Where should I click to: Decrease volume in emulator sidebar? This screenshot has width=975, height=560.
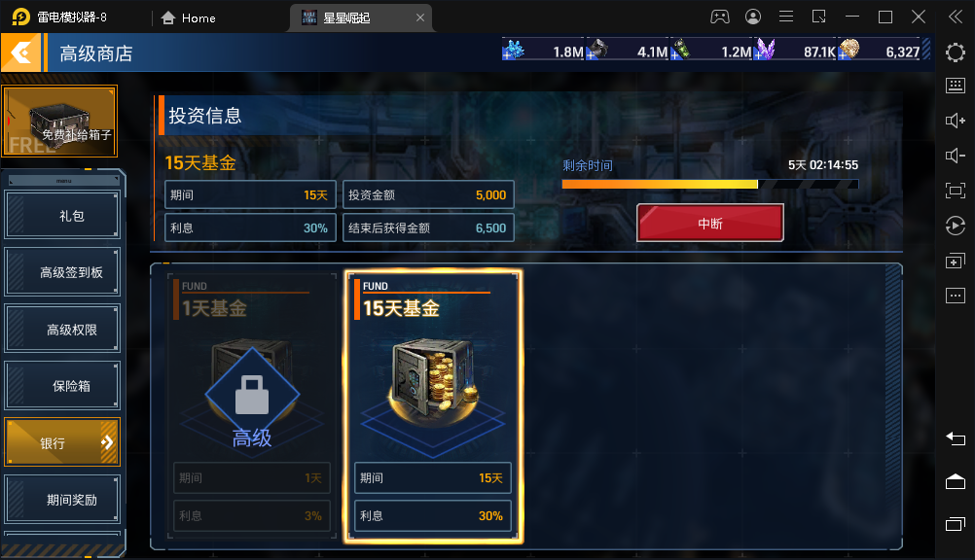pyautogui.click(x=956, y=156)
